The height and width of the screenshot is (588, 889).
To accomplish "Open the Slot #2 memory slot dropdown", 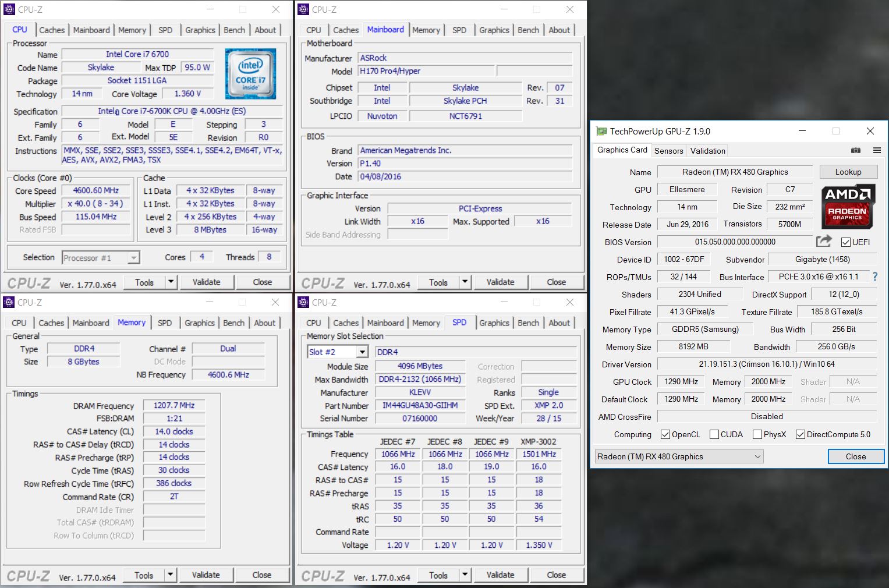I will point(338,352).
